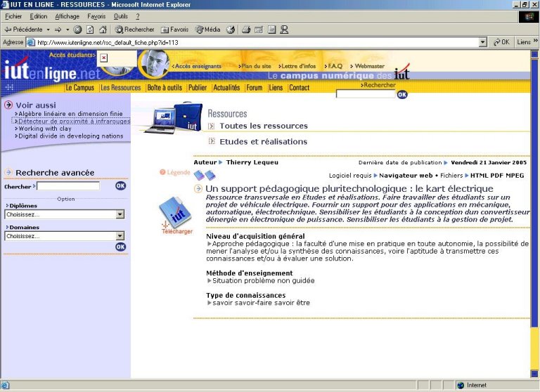Click the OK button below Domaines dropdown
This screenshot has width=540, height=392.
120,247
